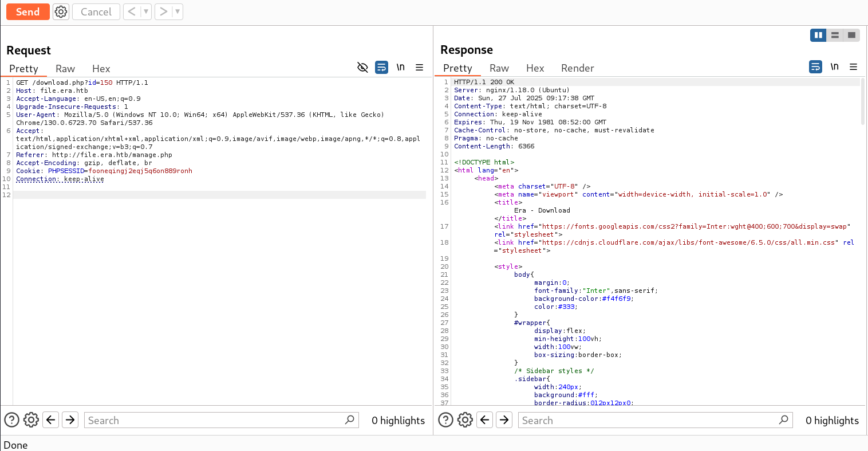Viewport: 868px width, 451px height.
Task: Open the history back dropdown arrow
Action: [145, 12]
